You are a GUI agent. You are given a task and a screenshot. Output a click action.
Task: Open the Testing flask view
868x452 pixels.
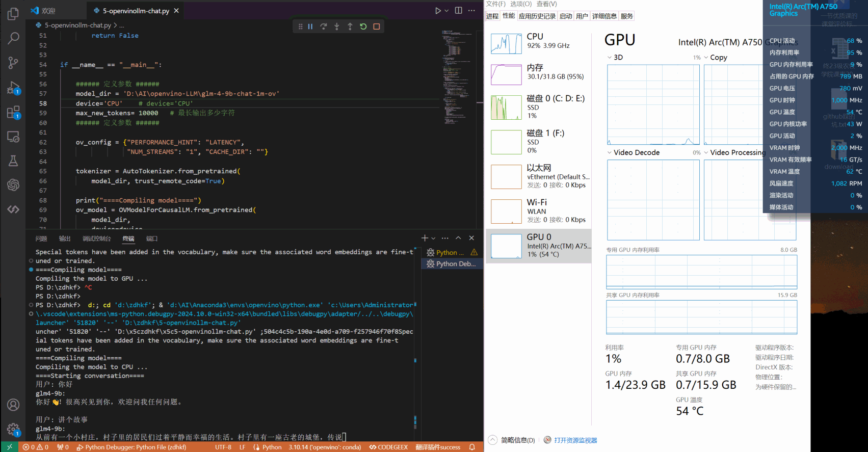click(13, 161)
